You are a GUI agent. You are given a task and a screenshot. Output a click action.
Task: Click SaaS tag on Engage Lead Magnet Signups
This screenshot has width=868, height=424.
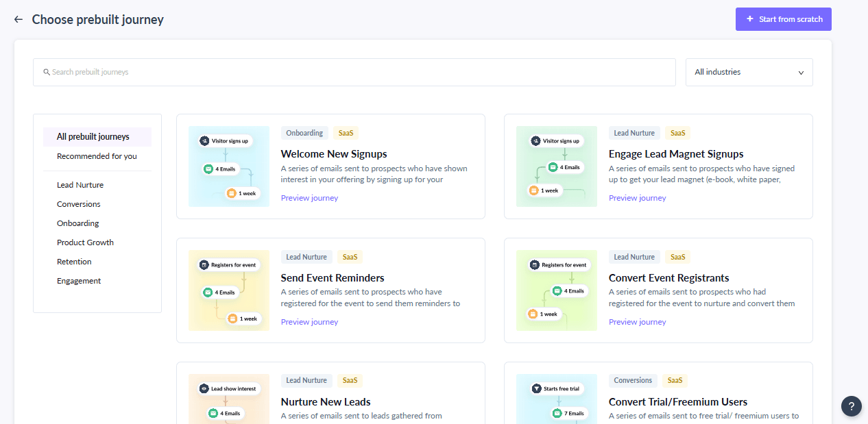[x=677, y=133]
